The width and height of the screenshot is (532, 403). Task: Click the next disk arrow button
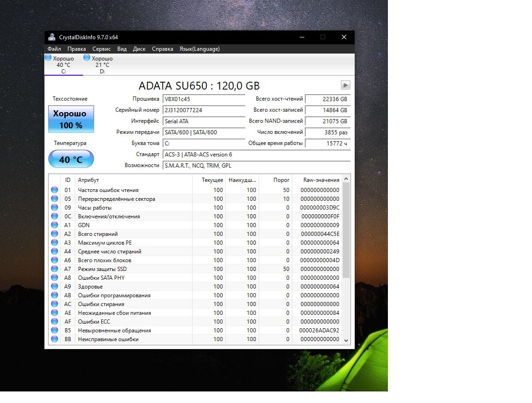345,85
